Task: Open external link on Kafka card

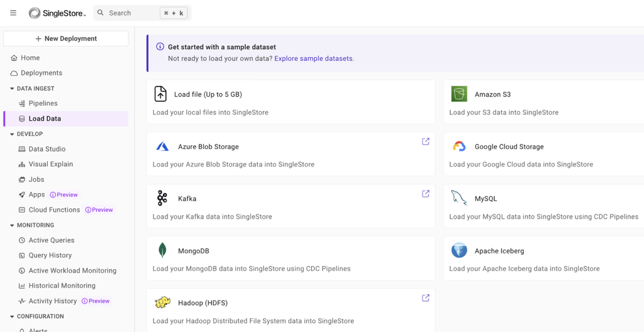Action: (x=426, y=194)
